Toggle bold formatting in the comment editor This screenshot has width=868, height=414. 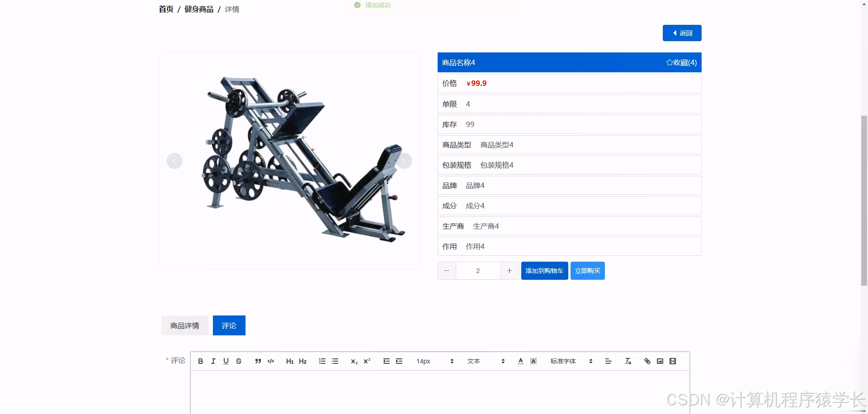coord(200,361)
